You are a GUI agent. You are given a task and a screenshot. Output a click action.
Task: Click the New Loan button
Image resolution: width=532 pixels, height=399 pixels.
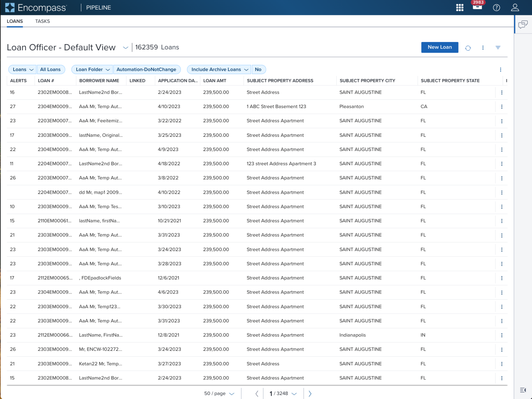point(439,47)
